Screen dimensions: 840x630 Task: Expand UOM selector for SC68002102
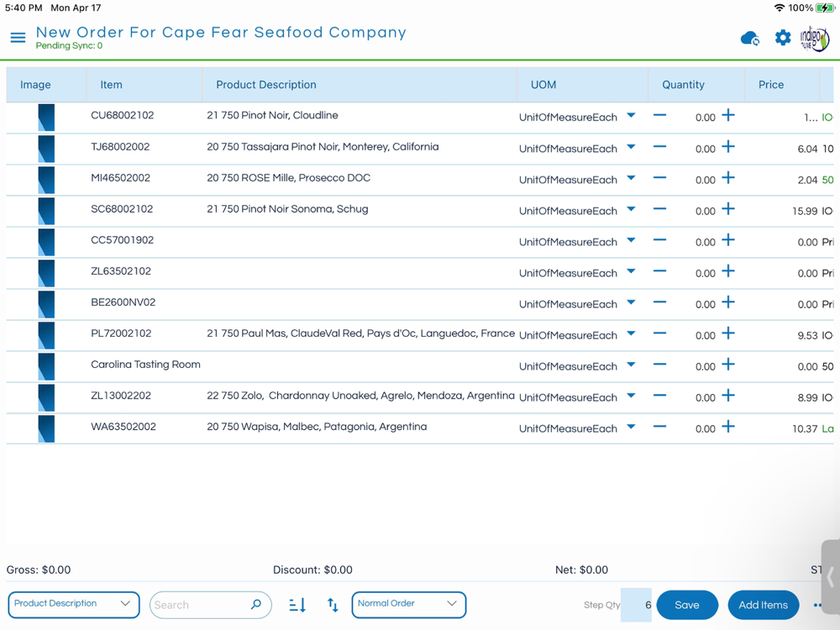[x=631, y=208]
